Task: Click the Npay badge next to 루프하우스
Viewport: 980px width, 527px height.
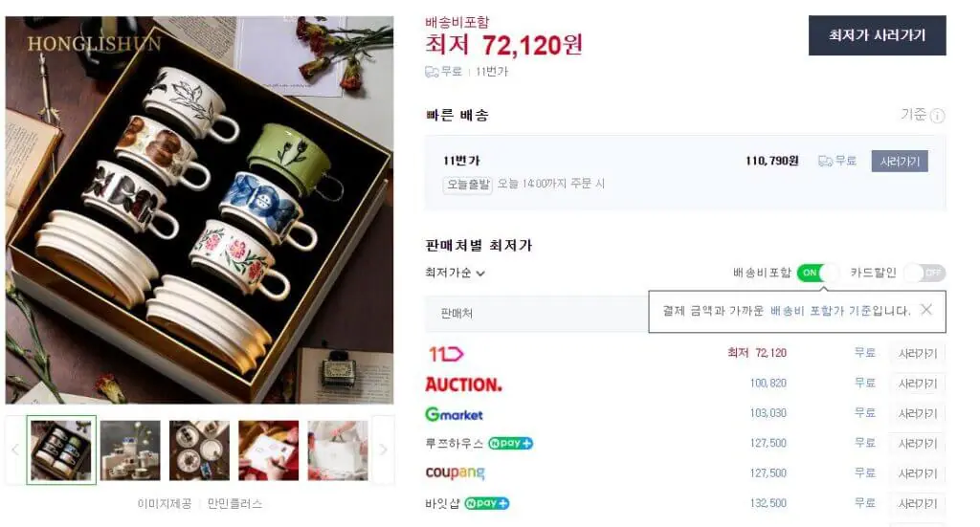Action: tap(510, 444)
